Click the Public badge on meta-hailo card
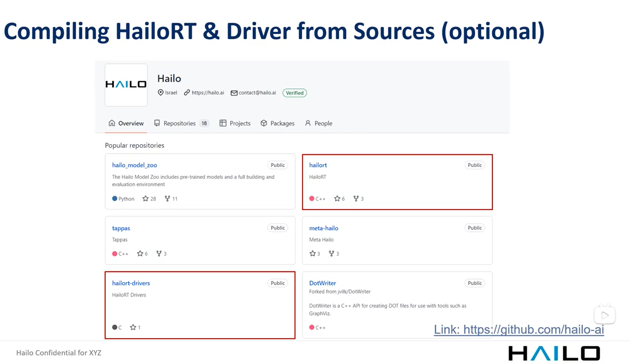This screenshot has width=630, height=364. pos(475,228)
